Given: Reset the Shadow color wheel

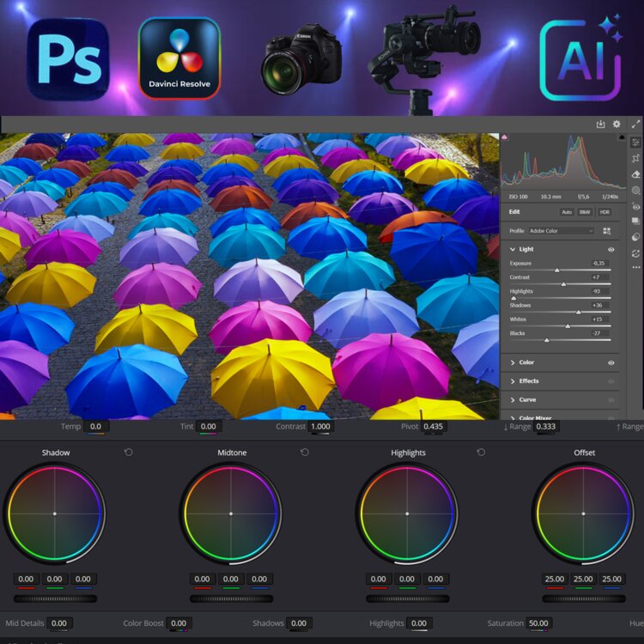Looking at the screenshot, I should [x=129, y=453].
